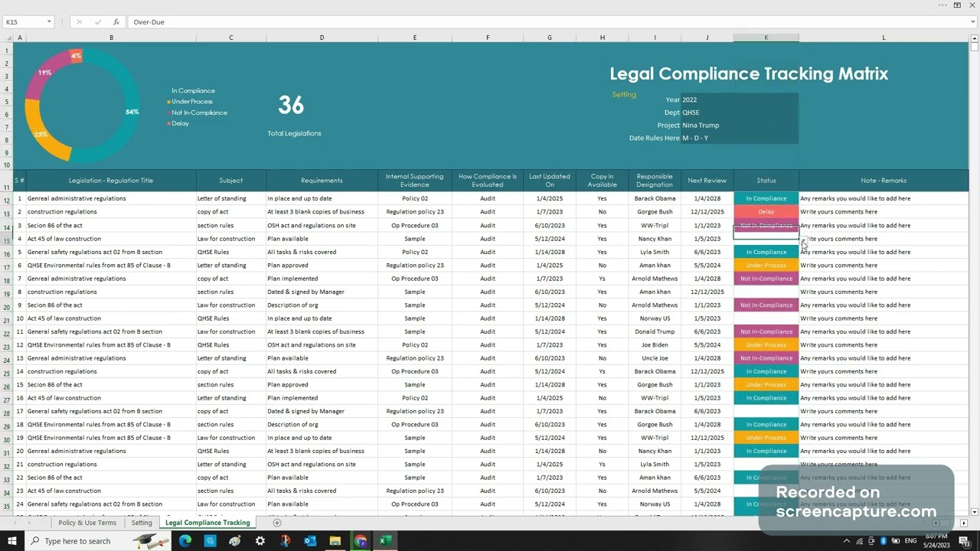Switch to the Policy & Use Terms sheet
This screenshot has width=980, height=551.
[x=87, y=523]
